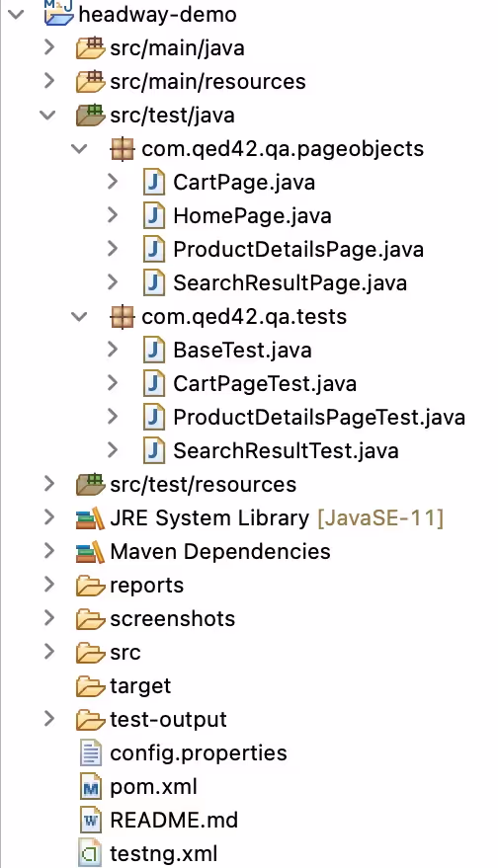
Task: Expand the src/main/java folder arrow
Action: (49, 47)
